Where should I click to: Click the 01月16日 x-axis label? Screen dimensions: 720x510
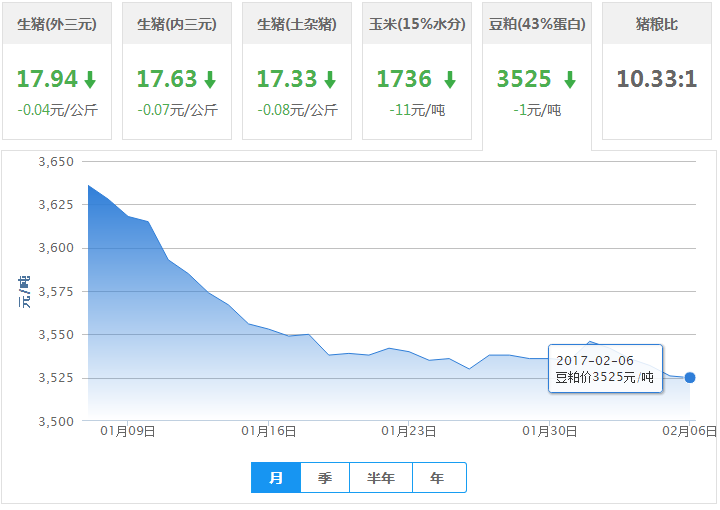point(269,432)
